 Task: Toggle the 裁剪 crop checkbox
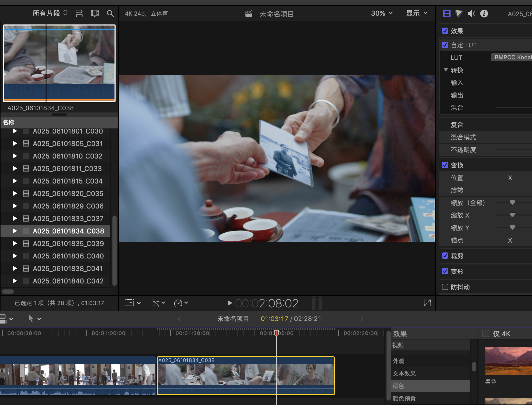point(445,256)
